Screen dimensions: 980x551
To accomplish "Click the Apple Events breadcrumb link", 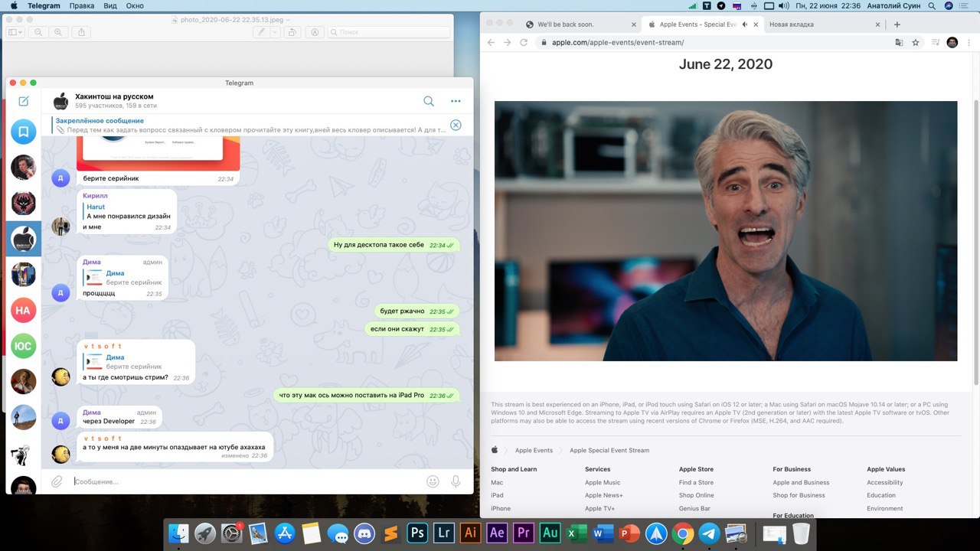I will pos(534,451).
